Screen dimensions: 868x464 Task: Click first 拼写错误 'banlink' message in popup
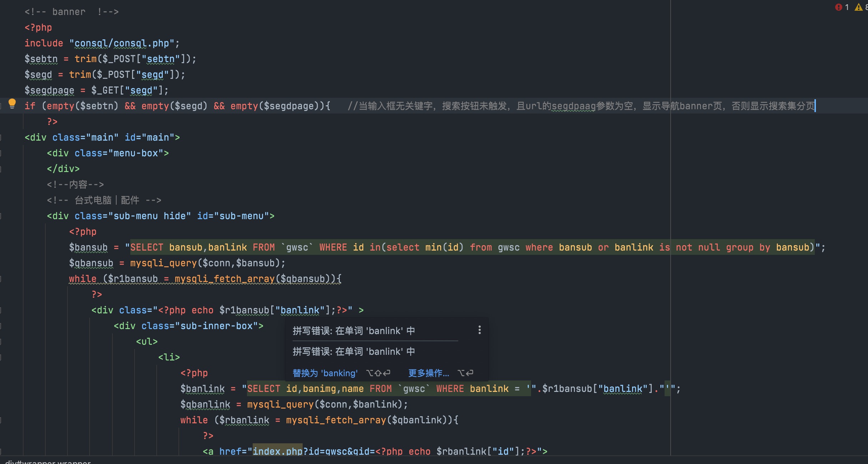(x=353, y=331)
